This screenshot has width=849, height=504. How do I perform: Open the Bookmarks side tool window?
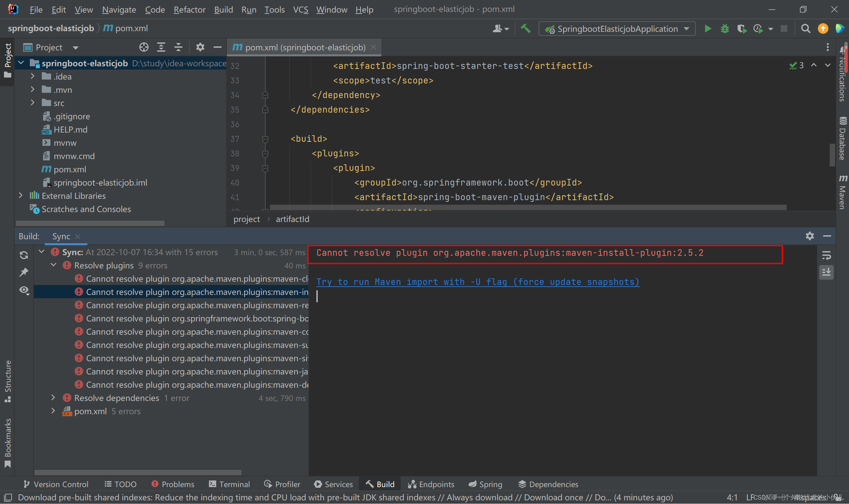click(8, 443)
